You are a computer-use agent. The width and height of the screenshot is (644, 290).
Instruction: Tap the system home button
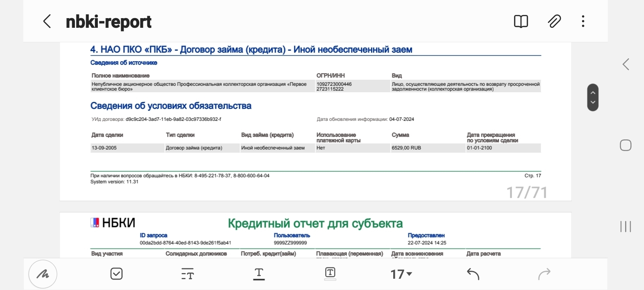pyautogui.click(x=625, y=145)
